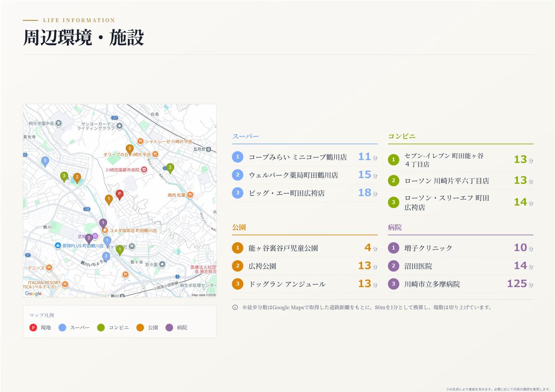Click the restaurant icon for ITALIAN RESORT
The height and width of the screenshot is (392, 555).
[65, 284]
